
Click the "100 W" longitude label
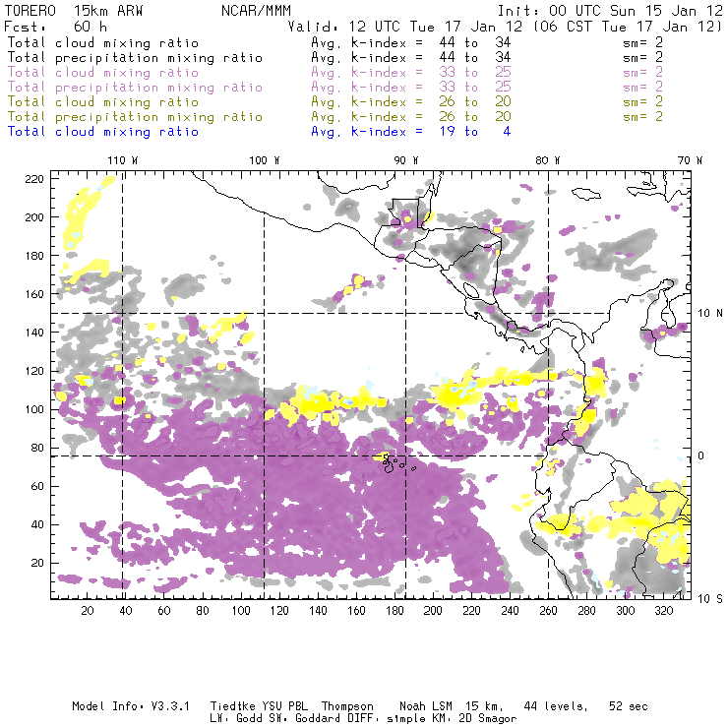pos(265,160)
